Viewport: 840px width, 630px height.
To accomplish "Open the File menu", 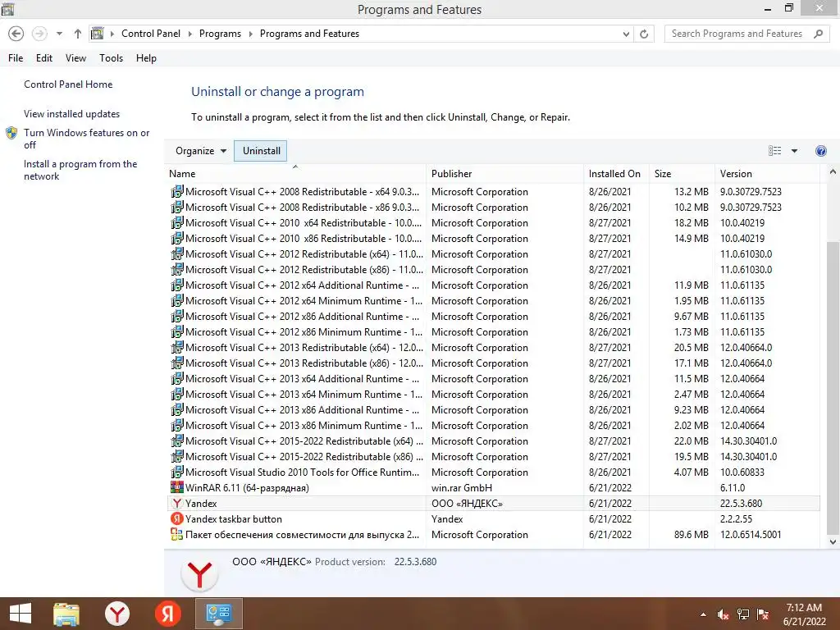I will click(16, 58).
